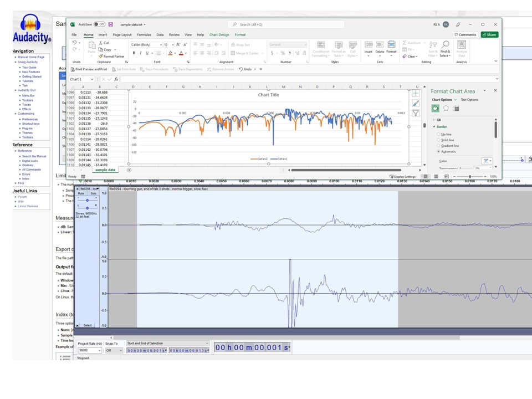Apply italic formatting in Excel
Screen dimensions: 532x399
[x=140, y=53]
